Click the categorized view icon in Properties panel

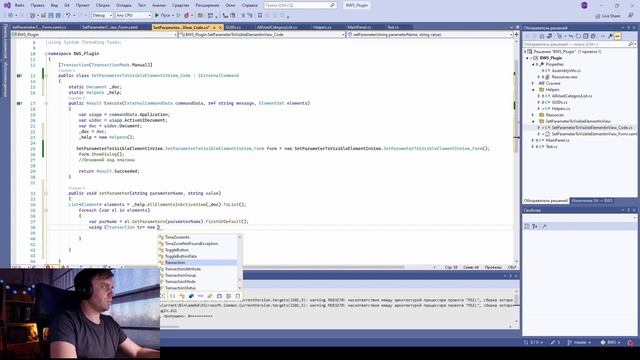coord(527,226)
